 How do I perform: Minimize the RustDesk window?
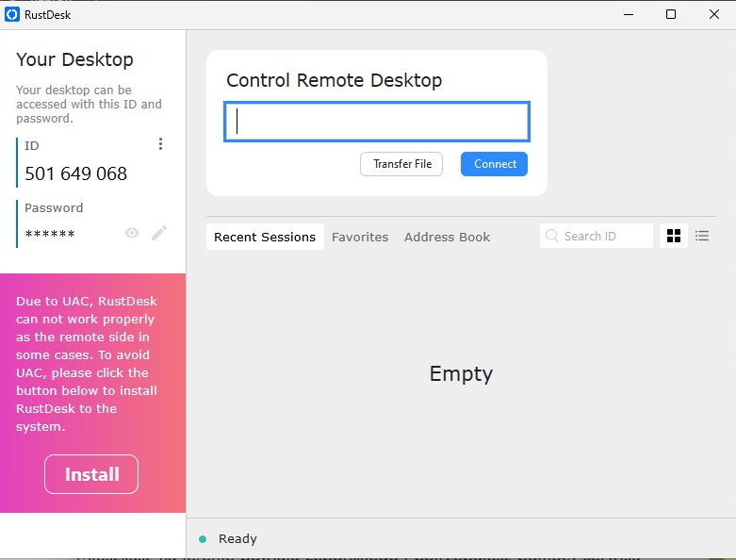click(627, 14)
